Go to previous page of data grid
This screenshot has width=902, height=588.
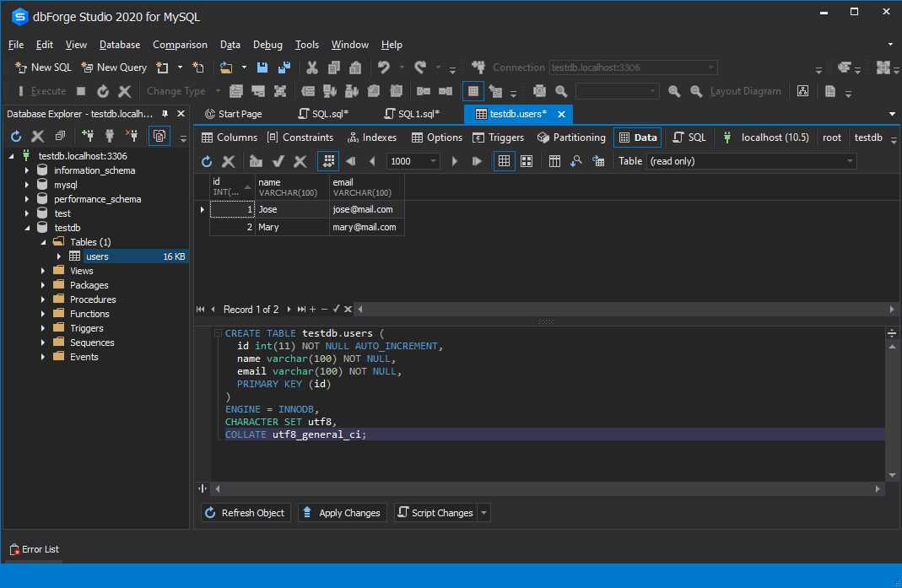(372, 162)
